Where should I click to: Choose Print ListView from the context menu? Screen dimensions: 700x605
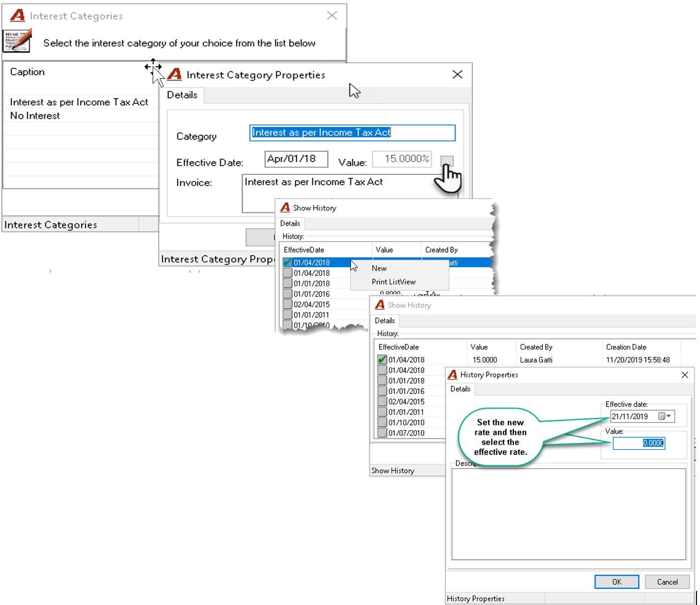394,282
